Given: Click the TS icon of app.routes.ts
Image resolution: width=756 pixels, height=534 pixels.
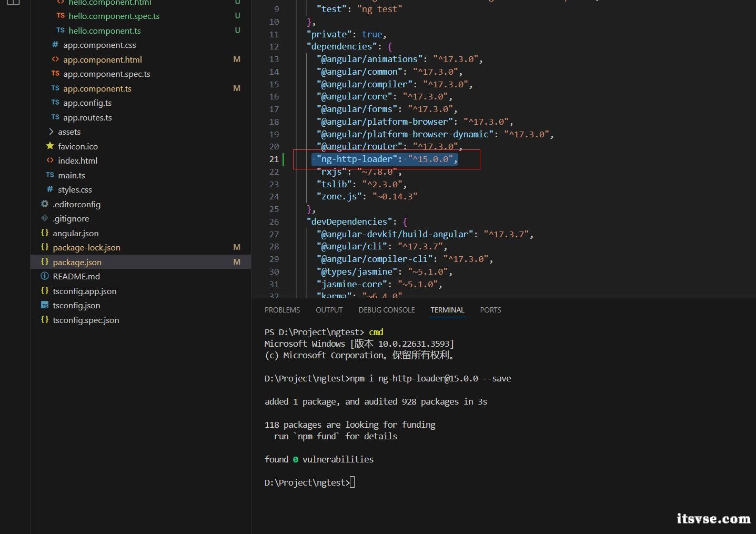Looking at the screenshot, I should (55, 117).
